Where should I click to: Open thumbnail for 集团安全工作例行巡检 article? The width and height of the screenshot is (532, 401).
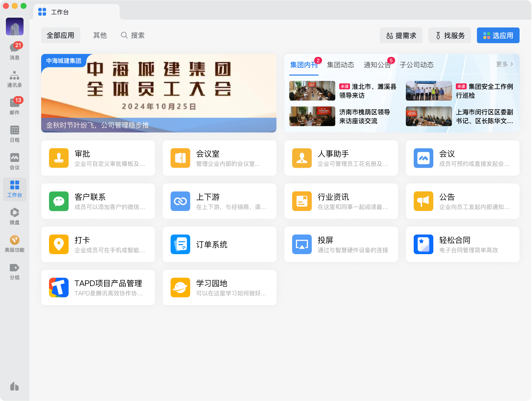coord(429,91)
